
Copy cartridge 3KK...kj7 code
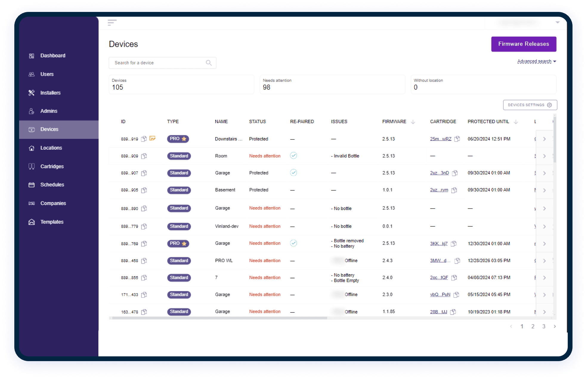click(454, 244)
